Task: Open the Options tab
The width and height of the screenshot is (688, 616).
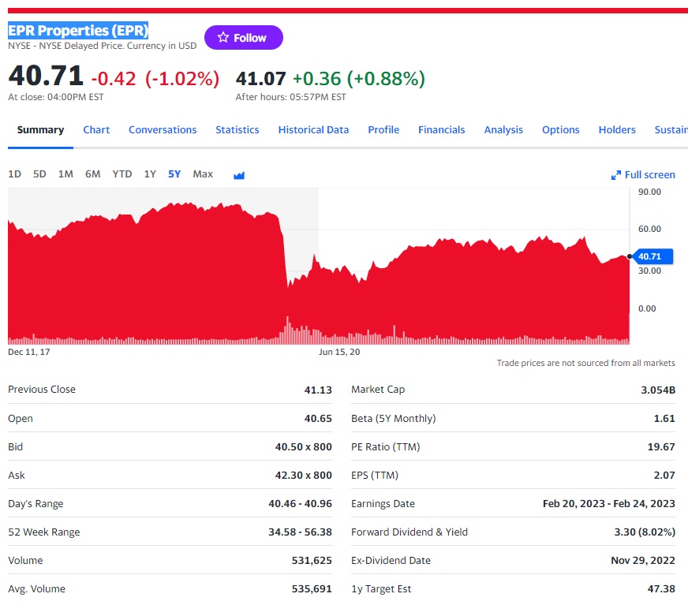Action: [x=561, y=130]
